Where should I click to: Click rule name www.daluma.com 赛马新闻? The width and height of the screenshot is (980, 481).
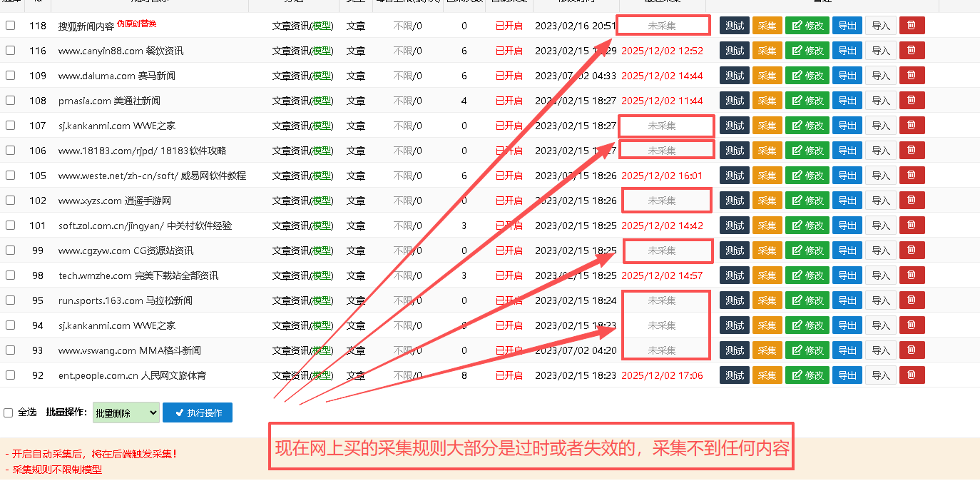117,76
